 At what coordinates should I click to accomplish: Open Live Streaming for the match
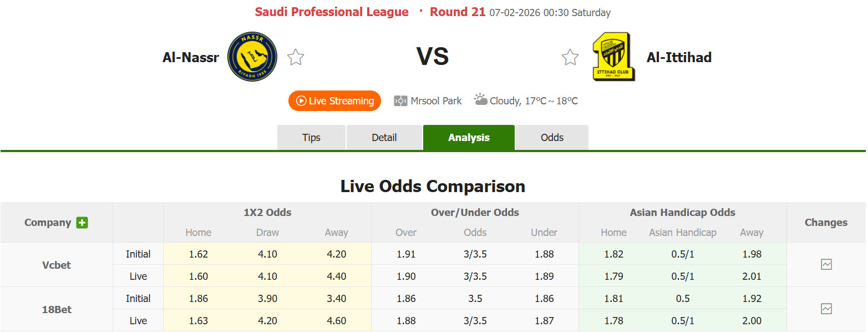(334, 100)
